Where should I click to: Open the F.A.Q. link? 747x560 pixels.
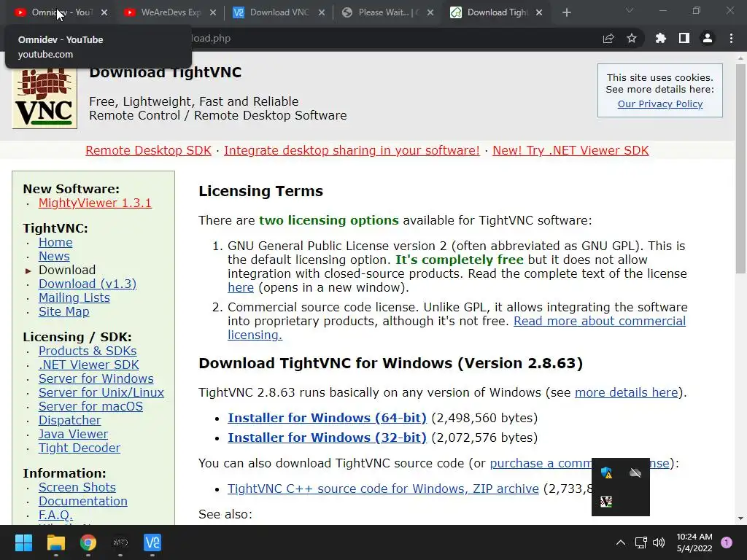click(x=55, y=515)
